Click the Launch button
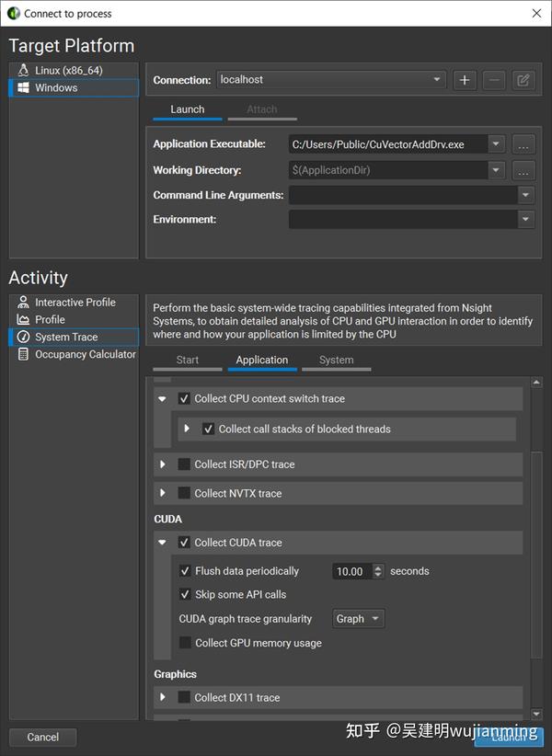Image resolution: width=552 pixels, height=756 pixels. tap(512, 736)
